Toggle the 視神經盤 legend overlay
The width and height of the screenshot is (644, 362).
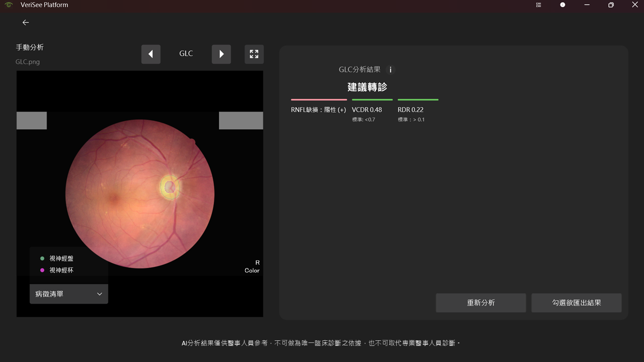pos(61,258)
